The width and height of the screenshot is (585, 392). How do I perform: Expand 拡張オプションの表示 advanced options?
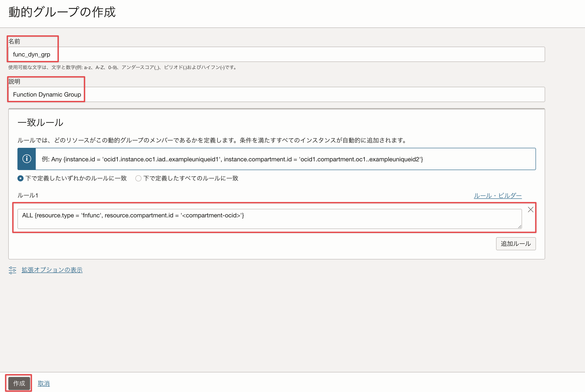tap(52, 270)
